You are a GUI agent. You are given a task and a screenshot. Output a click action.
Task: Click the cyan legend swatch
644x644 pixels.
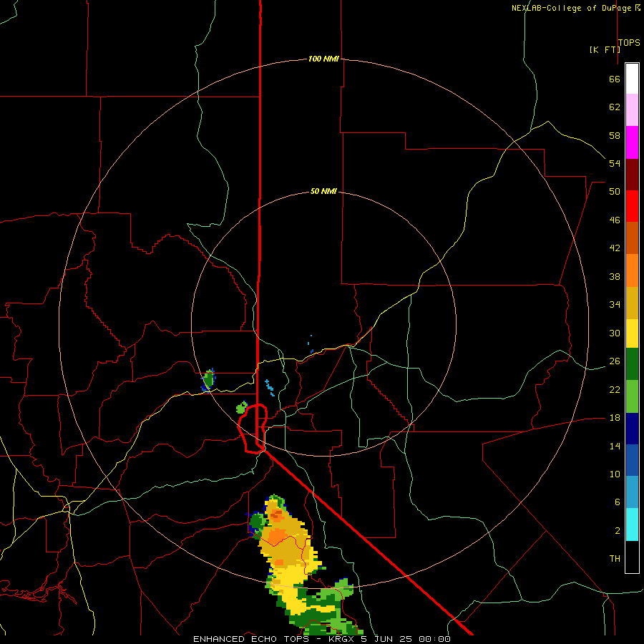tap(632, 525)
